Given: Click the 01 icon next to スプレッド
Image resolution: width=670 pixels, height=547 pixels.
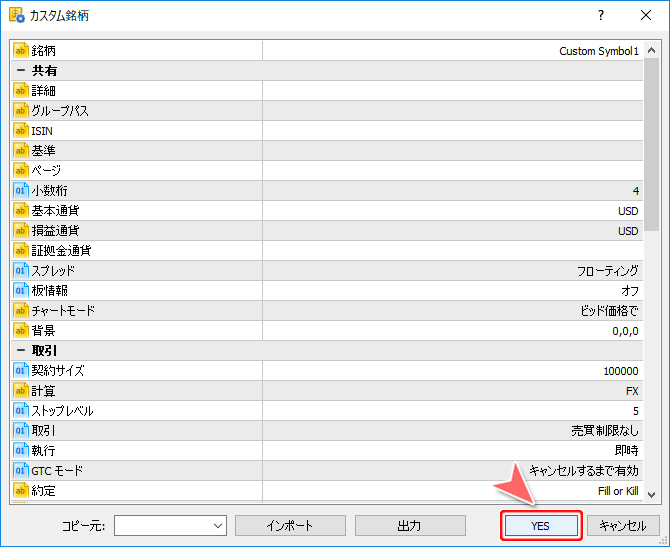Looking at the screenshot, I should [x=21, y=270].
